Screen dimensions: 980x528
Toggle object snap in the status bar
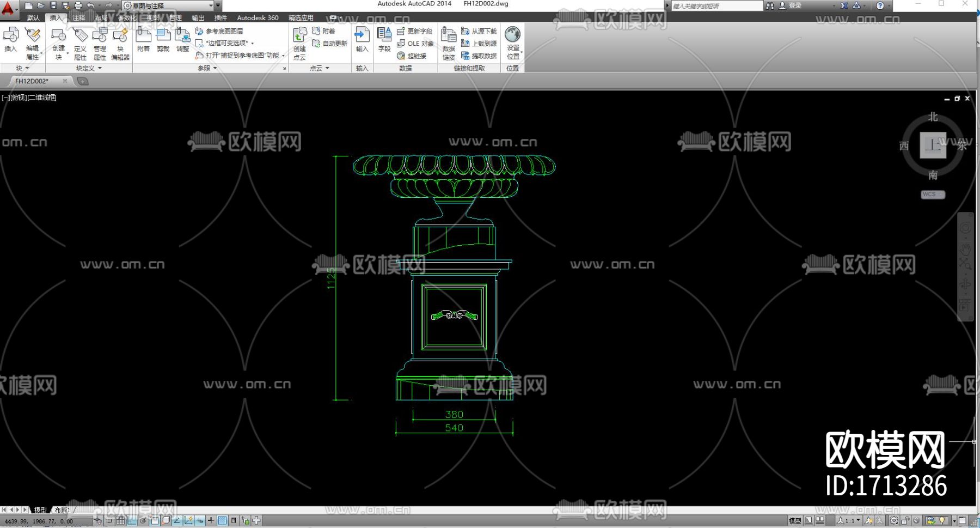coord(155,520)
